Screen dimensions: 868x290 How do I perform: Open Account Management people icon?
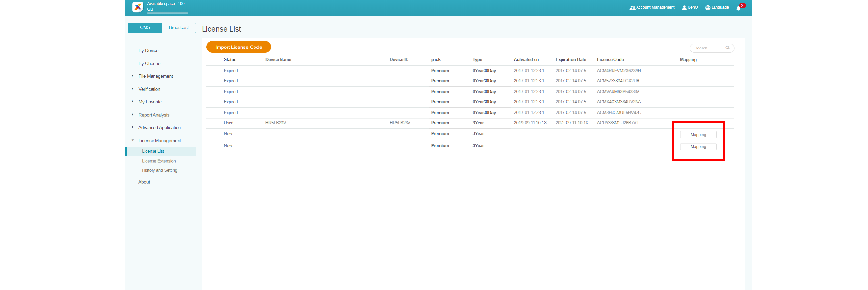click(x=632, y=8)
